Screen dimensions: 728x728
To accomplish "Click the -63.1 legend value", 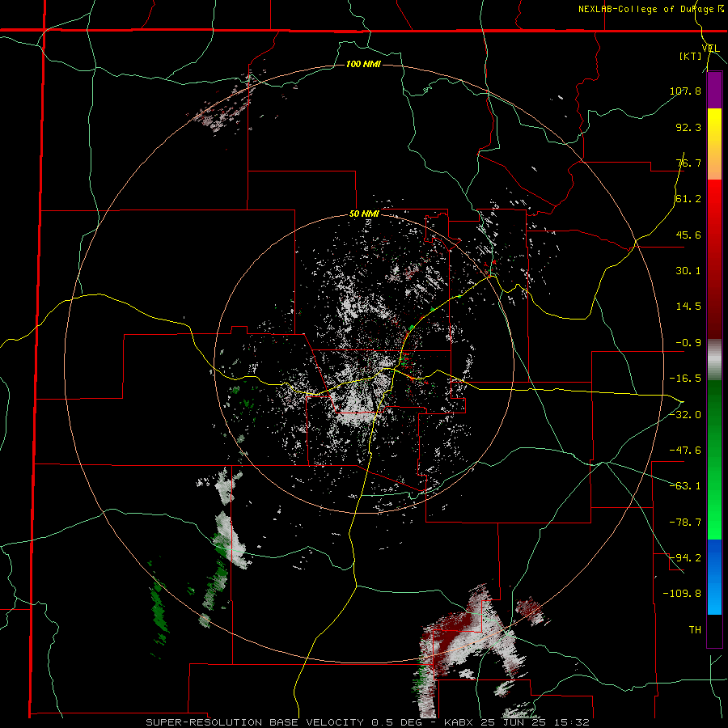I will pyautogui.click(x=685, y=486).
